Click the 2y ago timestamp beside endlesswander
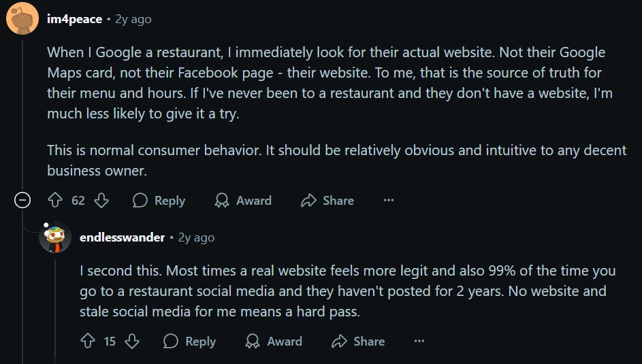 click(x=196, y=237)
